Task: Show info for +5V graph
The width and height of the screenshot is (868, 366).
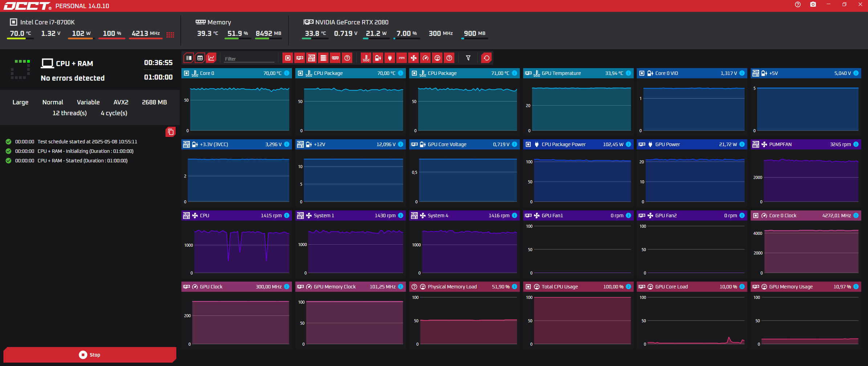Action: (856, 73)
